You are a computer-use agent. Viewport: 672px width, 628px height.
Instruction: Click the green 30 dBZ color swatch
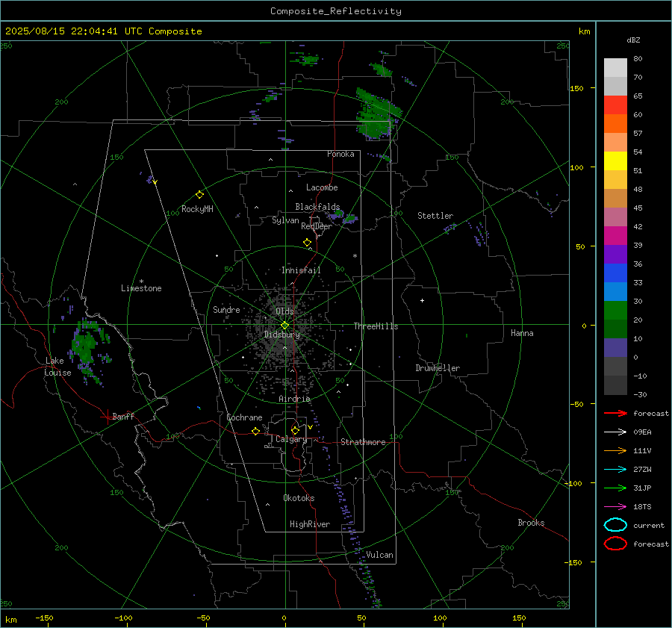tap(615, 310)
